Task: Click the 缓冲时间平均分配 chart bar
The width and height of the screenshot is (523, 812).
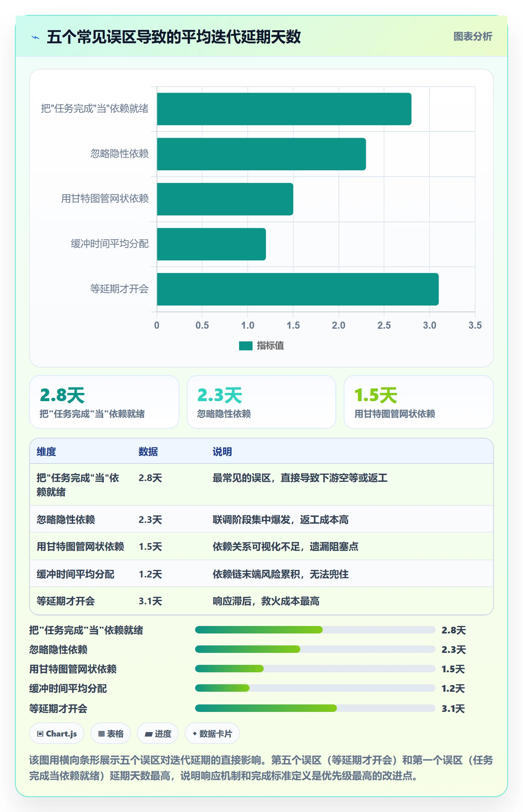Action: 211,244
